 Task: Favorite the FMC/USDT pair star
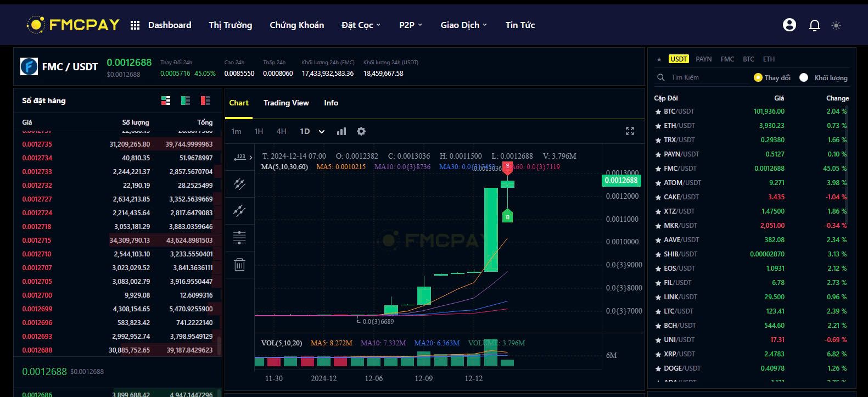pyautogui.click(x=658, y=169)
